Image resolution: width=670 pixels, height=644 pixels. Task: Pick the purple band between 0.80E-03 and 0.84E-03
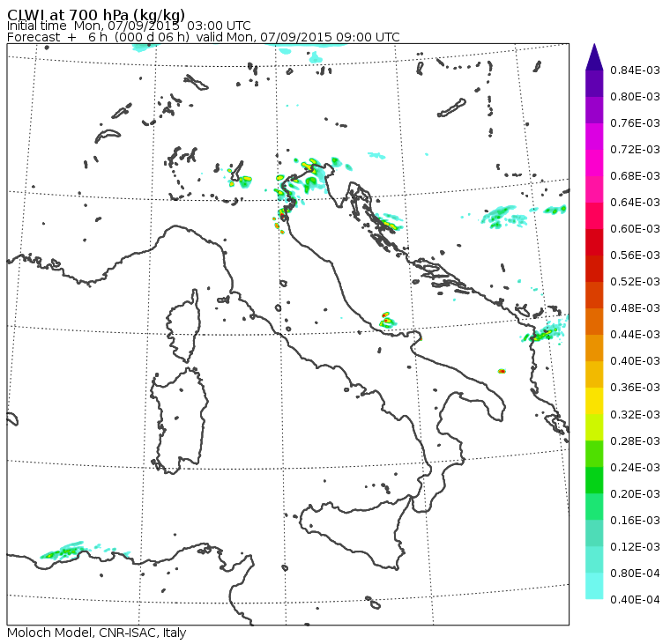pyautogui.click(x=594, y=84)
